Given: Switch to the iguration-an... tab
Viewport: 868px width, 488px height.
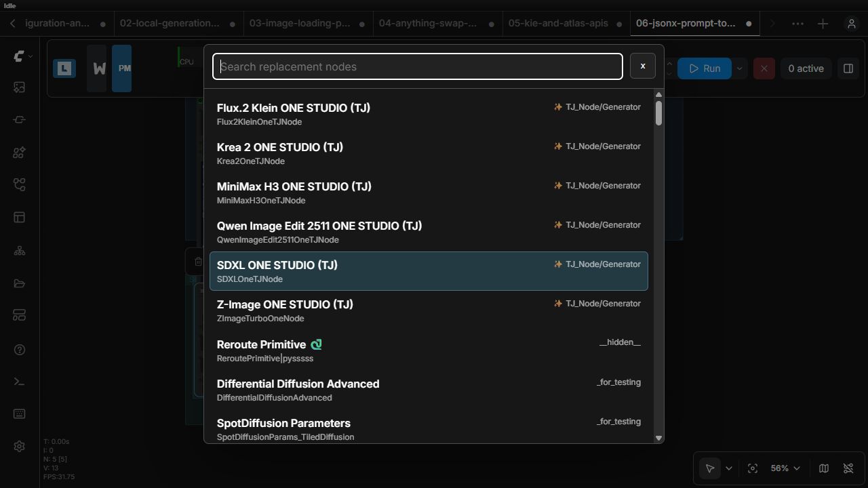Looking at the screenshot, I should (65, 23).
